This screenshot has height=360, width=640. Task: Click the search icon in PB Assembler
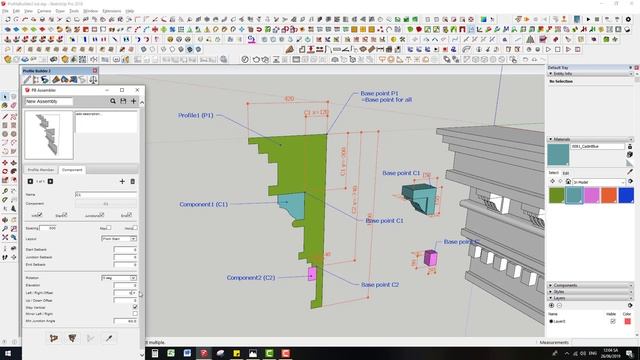(113, 101)
